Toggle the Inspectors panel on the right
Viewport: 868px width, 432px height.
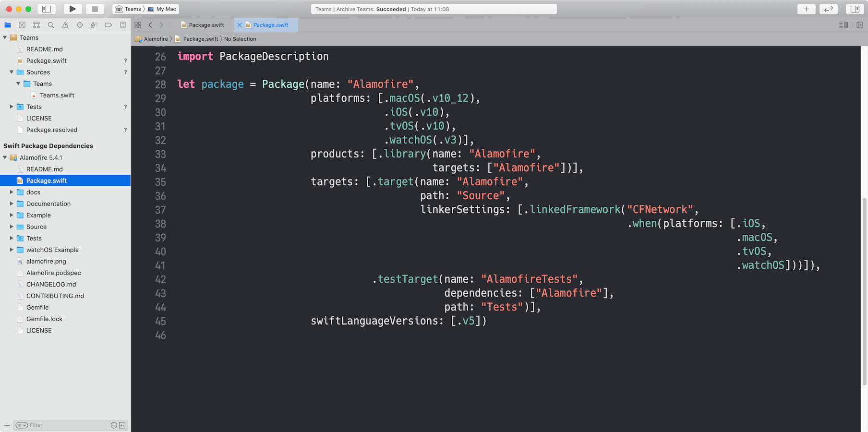855,9
